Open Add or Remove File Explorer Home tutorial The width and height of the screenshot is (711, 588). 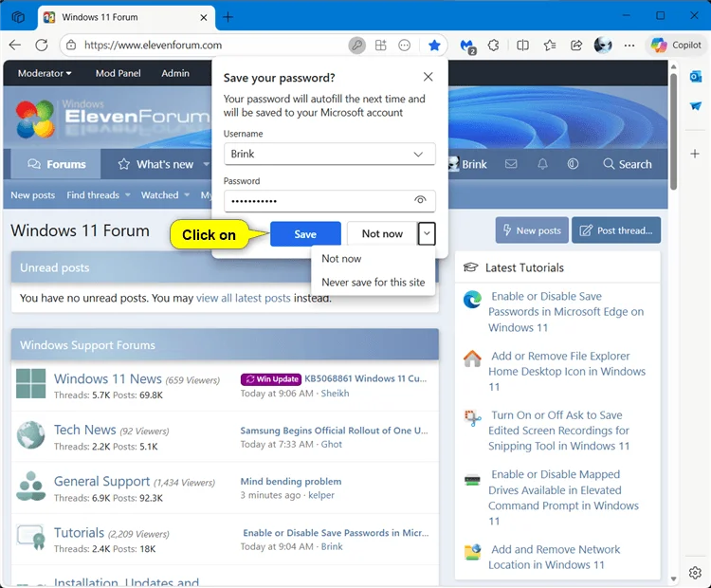pos(567,371)
